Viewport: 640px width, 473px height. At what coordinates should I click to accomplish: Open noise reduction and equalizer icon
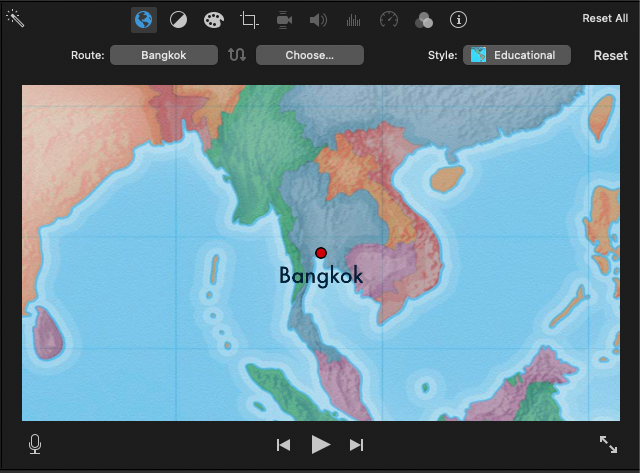click(x=353, y=20)
